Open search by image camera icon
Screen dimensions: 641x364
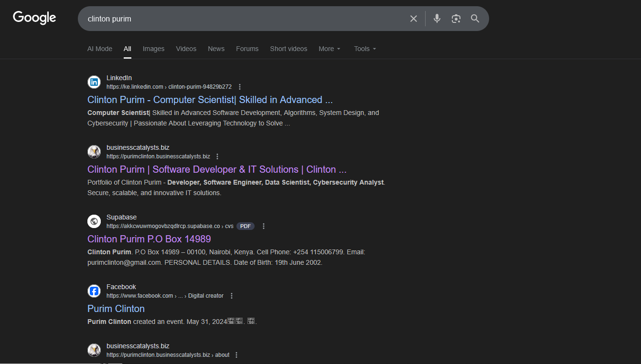pos(456,19)
